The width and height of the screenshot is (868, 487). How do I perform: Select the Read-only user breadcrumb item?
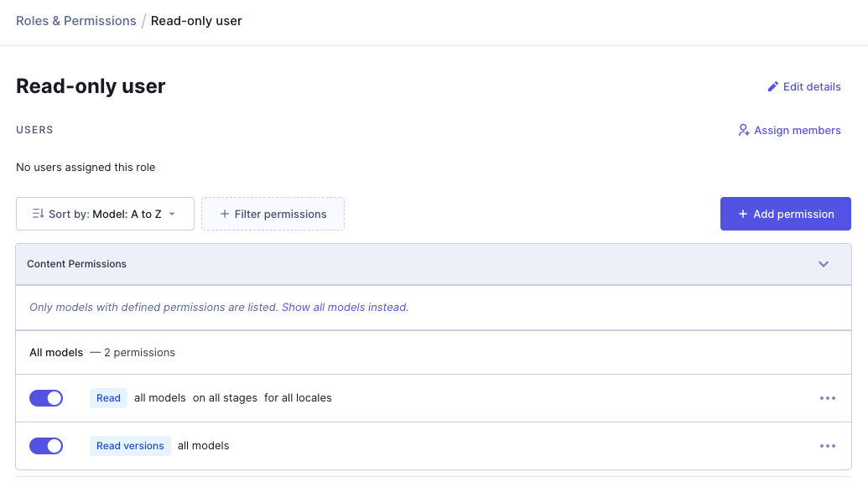point(196,21)
